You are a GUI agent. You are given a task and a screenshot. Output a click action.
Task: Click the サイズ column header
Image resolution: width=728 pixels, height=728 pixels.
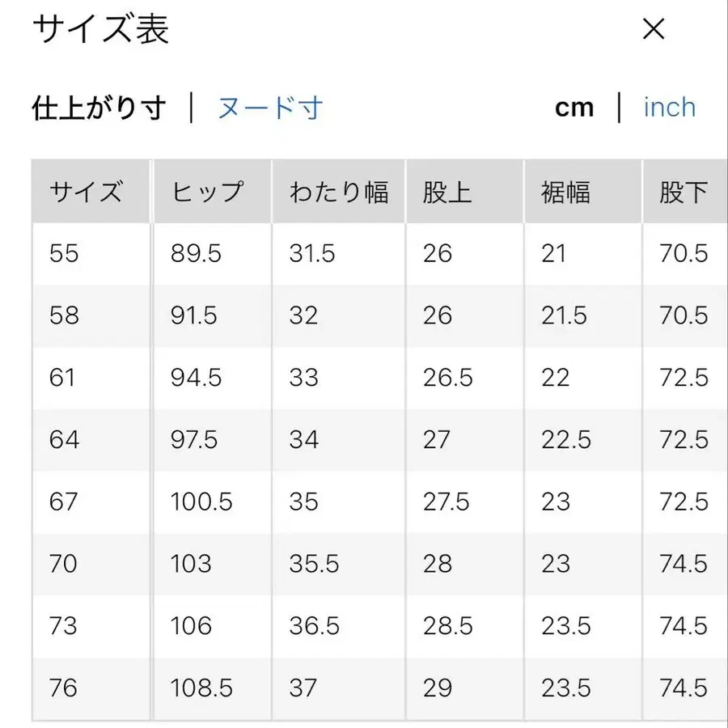click(87, 191)
